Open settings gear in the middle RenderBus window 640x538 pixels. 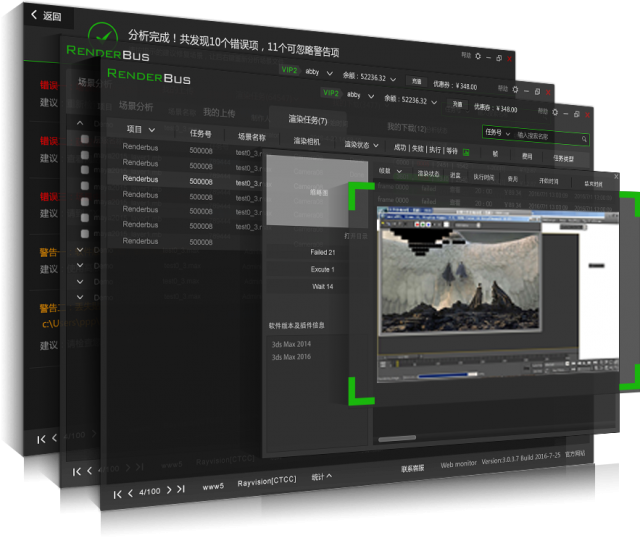(x=515, y=89)
